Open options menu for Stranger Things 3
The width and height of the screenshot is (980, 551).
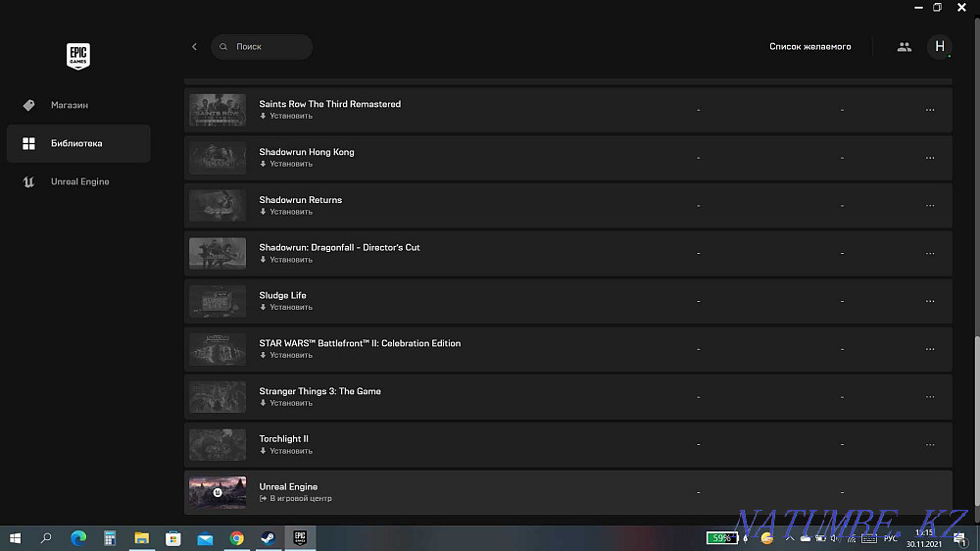pos(930,397)
